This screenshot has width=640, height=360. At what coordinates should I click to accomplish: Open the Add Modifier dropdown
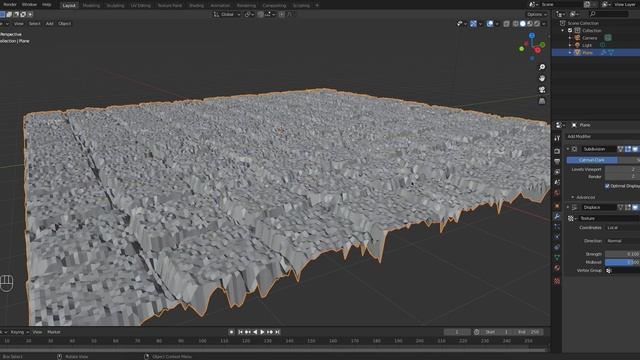[x=602, y=136]
